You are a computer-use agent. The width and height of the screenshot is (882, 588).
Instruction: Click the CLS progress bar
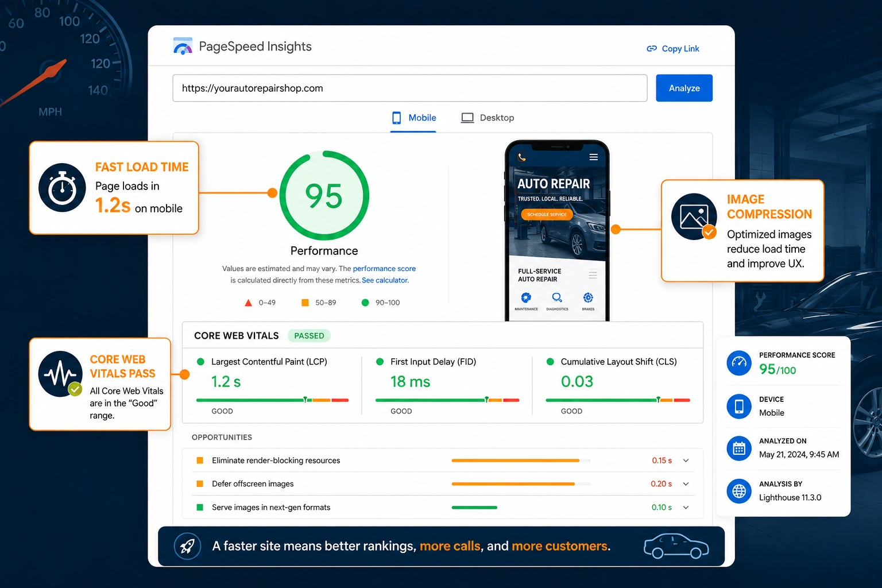coord(618,400)
